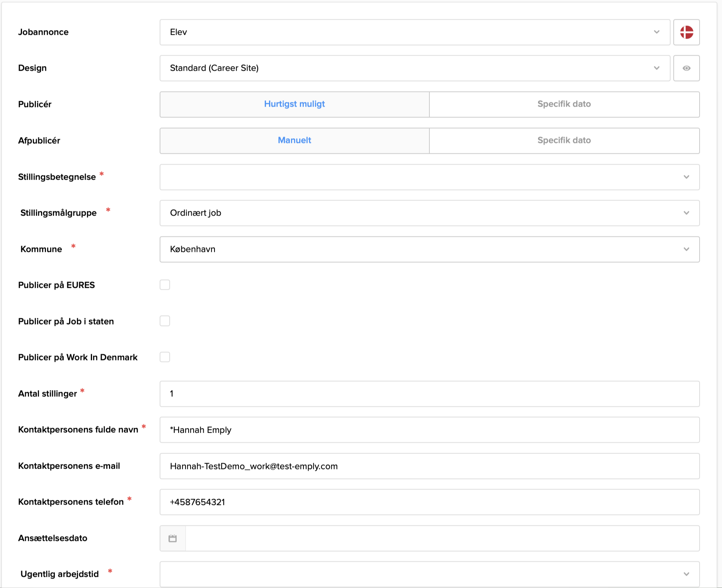
Task: Focus the Kontaktpersonens fulde navn field
Action: click(x=429, y=430)
